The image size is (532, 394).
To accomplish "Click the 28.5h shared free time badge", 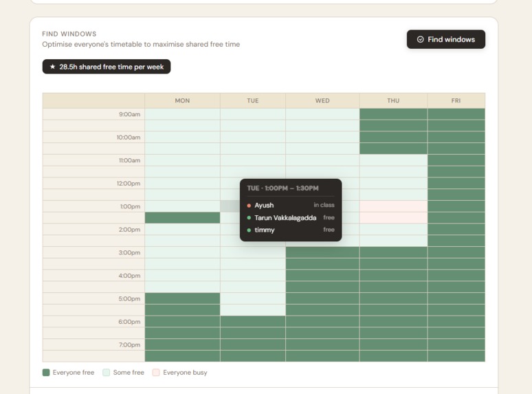I will (x=107, y=67).
